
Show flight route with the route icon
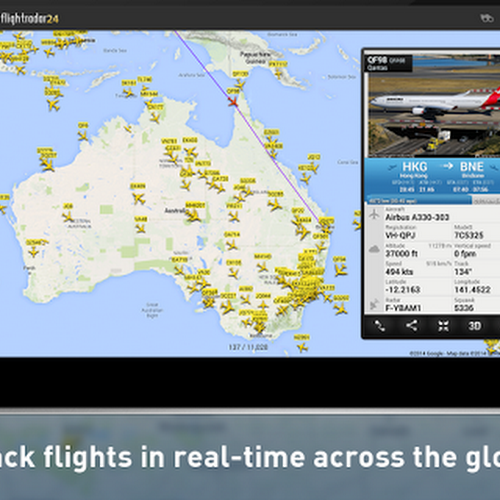pyautogui.click(x=380, y=326)
